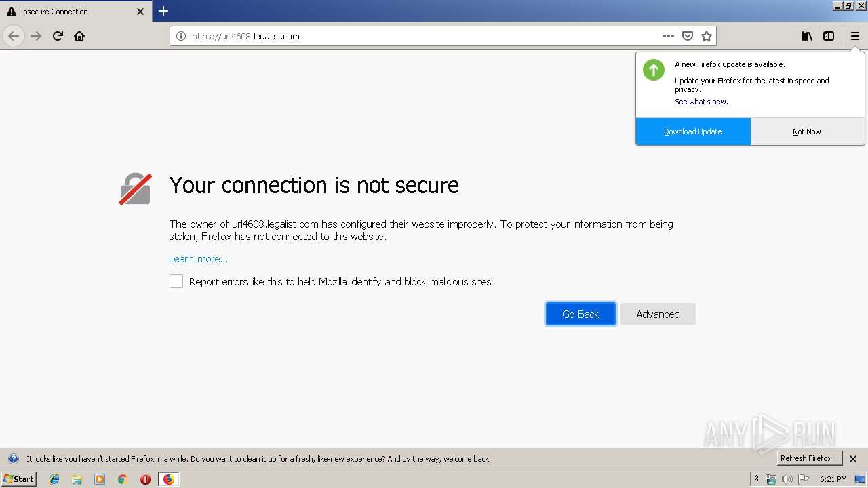Click "A new Firefox update is available." text
This screenshot has width=868, height=488.
(x=730, y=64)
